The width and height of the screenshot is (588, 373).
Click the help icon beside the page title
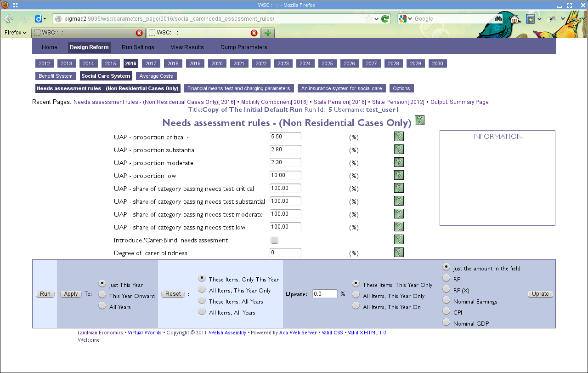(419, 120)
